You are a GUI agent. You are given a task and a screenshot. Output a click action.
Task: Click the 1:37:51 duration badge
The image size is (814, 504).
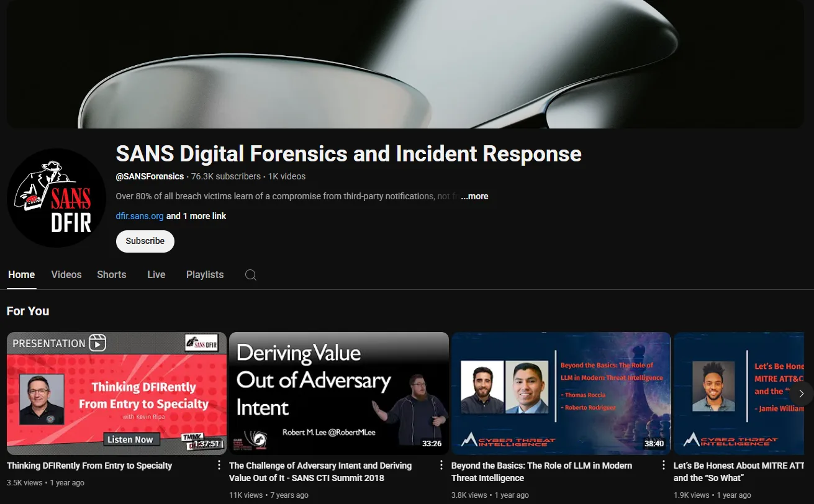[207, 444]
